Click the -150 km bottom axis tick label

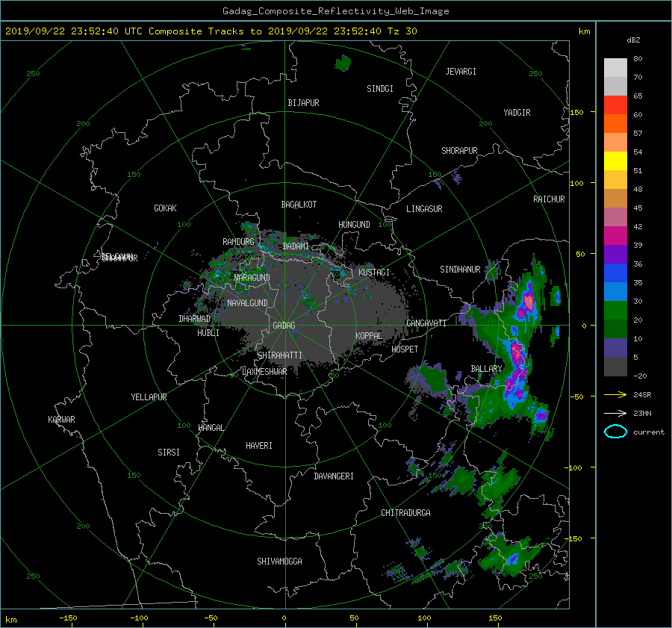[68, 618]
